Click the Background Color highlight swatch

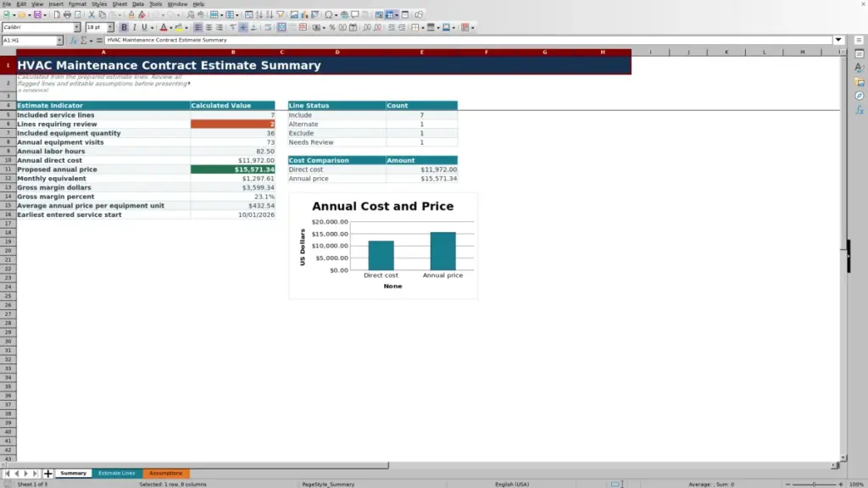pos(178,27)
